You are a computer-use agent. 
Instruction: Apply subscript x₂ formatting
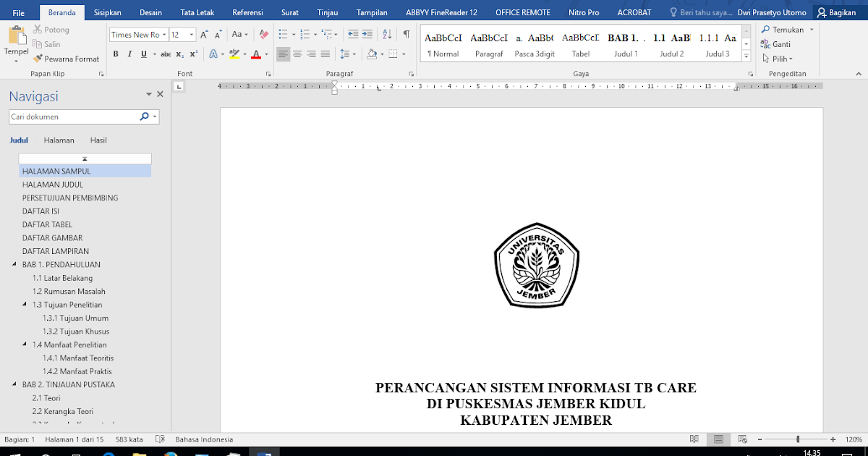(x=181, y=54)
